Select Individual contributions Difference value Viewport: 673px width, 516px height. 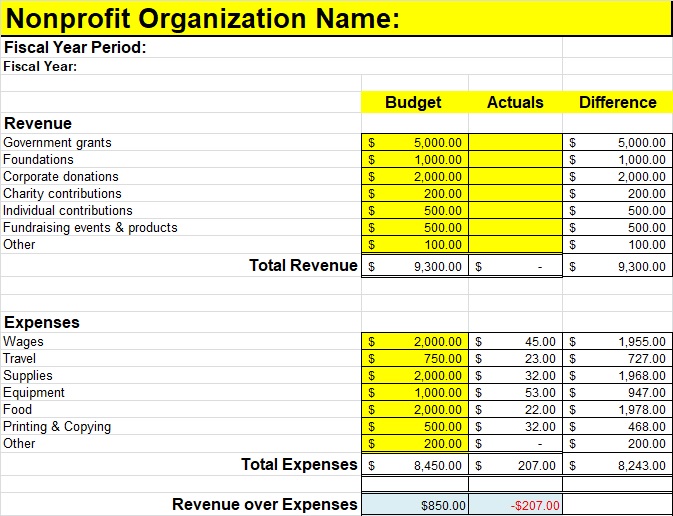(617, 211)
